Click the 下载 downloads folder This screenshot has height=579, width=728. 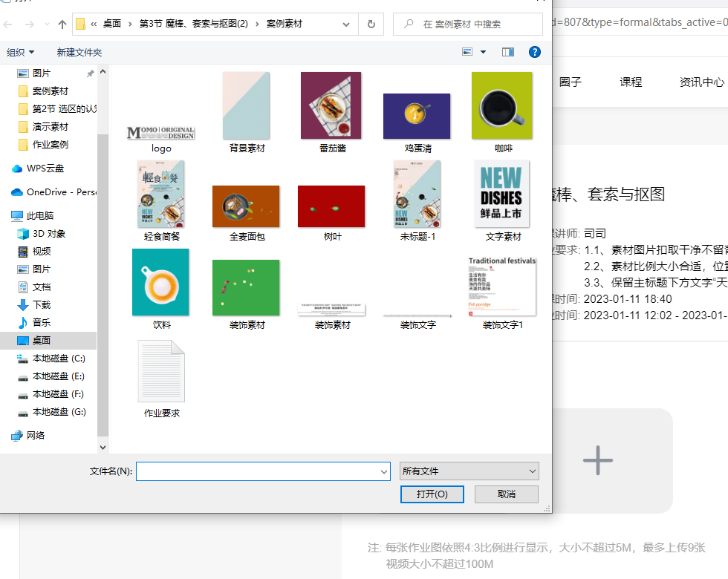(42, 305)
